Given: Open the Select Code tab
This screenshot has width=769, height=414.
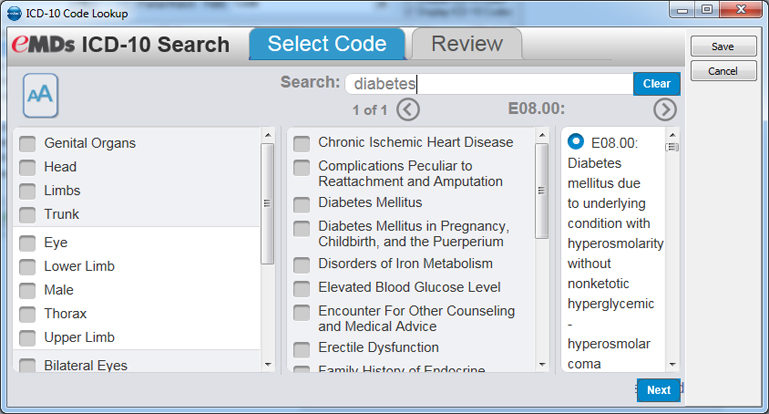Looking at the screenshot, I should 327,44.
